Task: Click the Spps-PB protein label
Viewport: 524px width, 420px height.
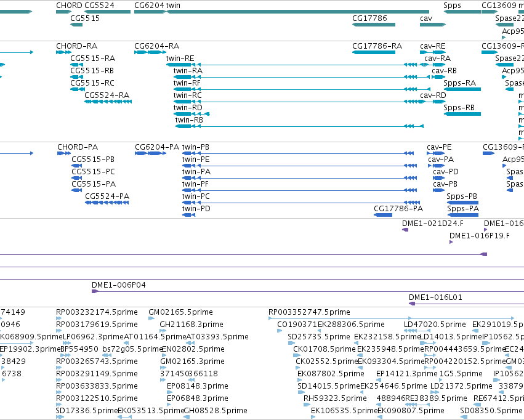Action: (462, 196)
